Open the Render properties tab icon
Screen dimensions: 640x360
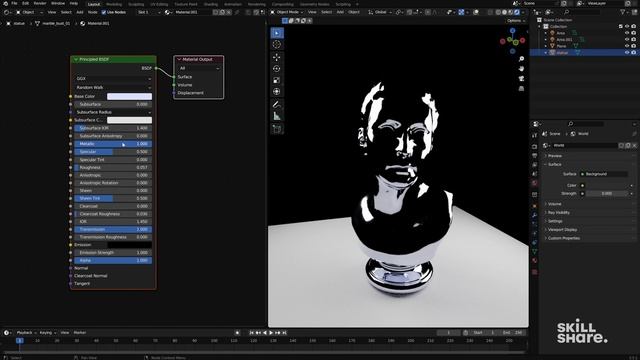(x=535, y=146)
